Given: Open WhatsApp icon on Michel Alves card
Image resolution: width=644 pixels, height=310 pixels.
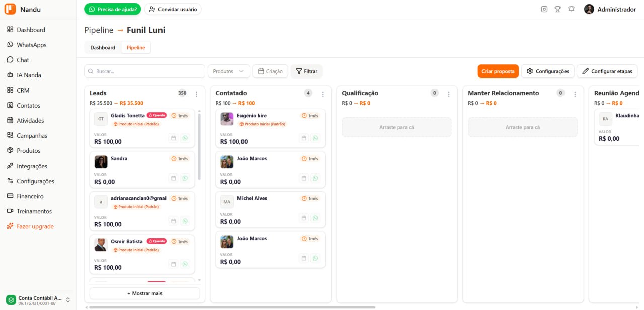Looking at the screenshot, I should click(315, 218).
